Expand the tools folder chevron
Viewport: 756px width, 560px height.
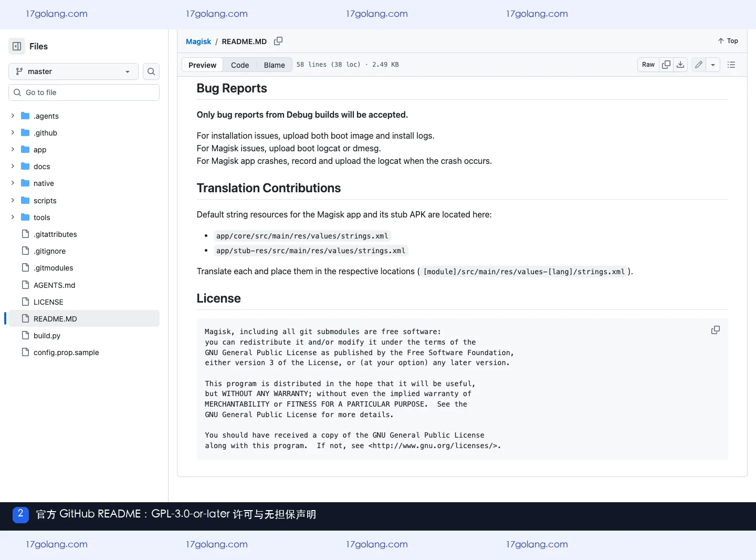point(13,217)
